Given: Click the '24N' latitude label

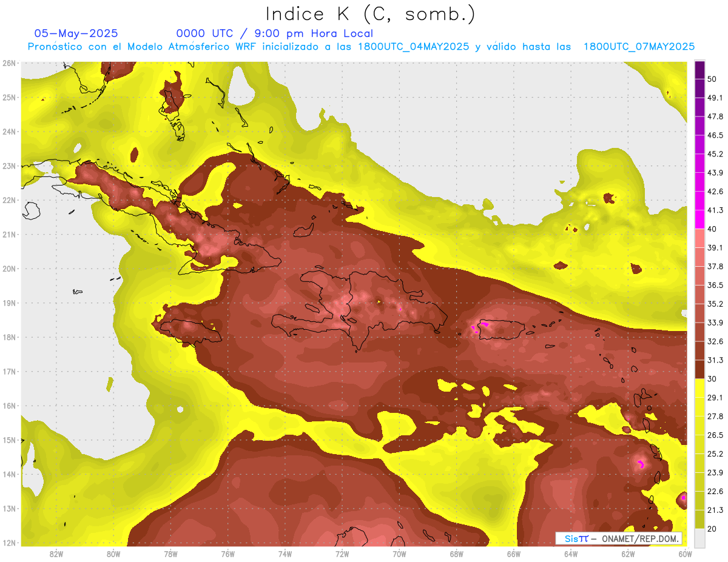Looking at the screenshot, I should click(x=10, y=132).
